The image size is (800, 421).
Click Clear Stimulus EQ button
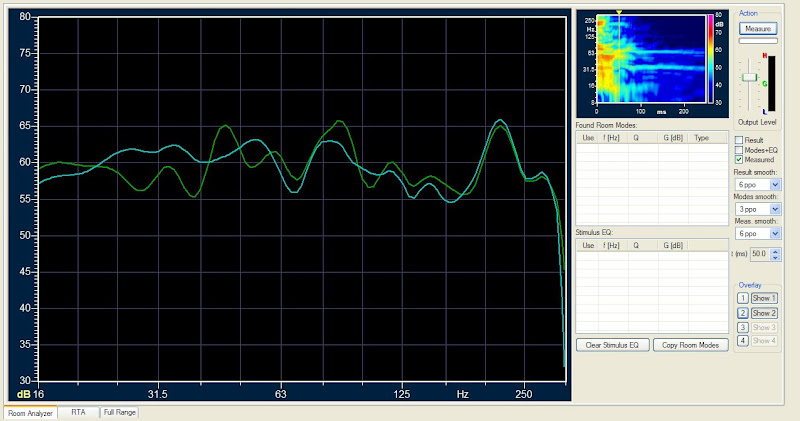tap(612, 345)
